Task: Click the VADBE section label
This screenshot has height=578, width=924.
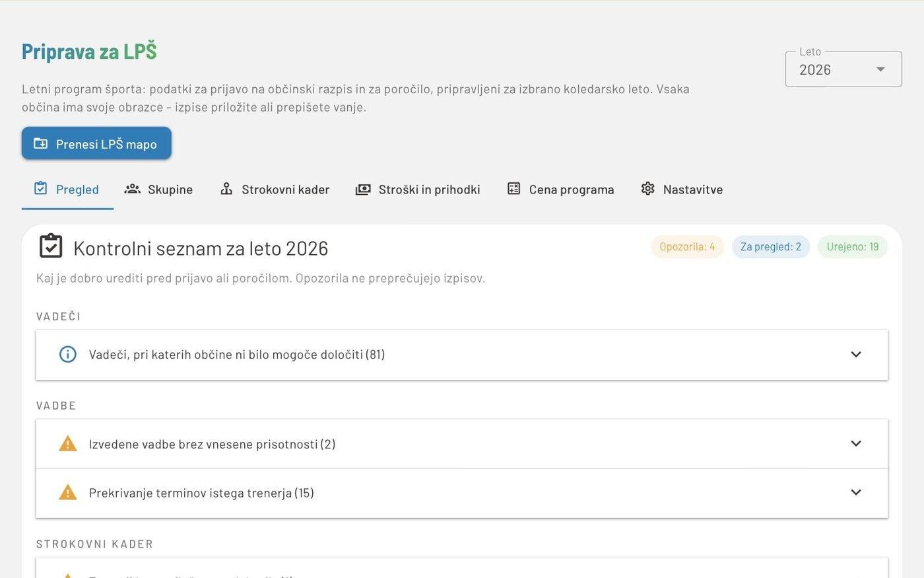Action: (56, 406)
